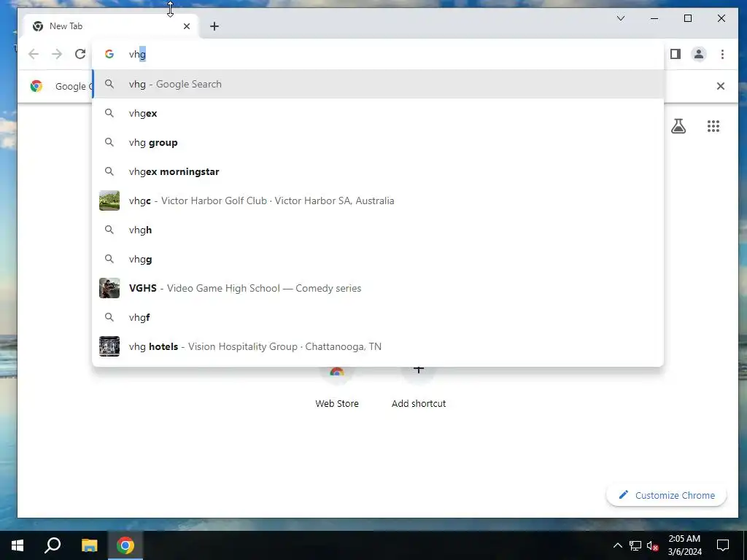Open the Chrome profile avatar
The height and width of the screenshot is (560, 747).
pos(699,54)
